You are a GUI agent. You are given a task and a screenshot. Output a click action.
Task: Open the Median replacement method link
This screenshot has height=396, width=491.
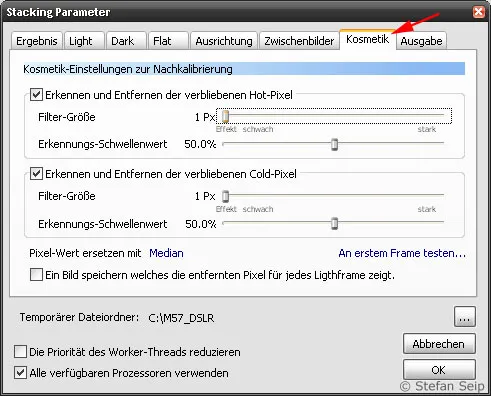166,253
